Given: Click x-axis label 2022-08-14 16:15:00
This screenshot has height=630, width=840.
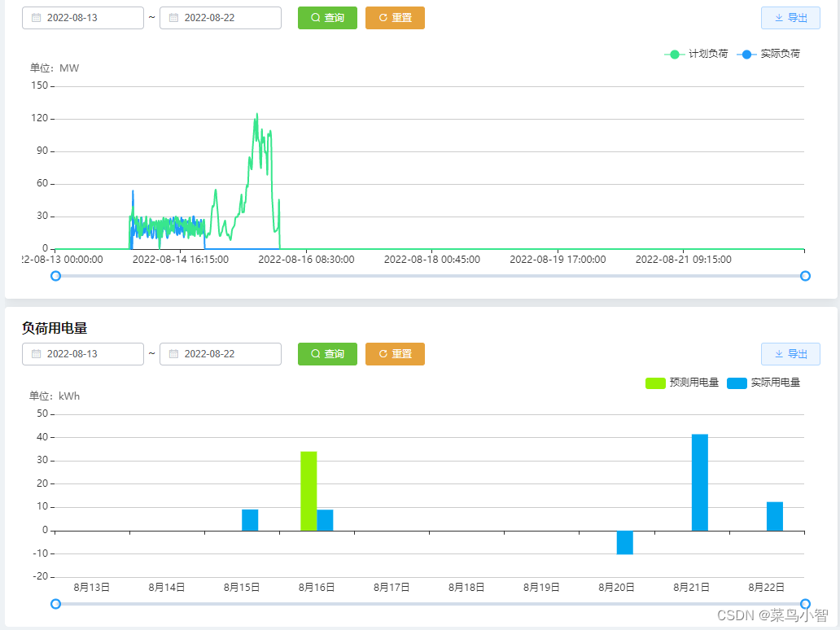Looking at the screenshot, I should tap(181, 260).
